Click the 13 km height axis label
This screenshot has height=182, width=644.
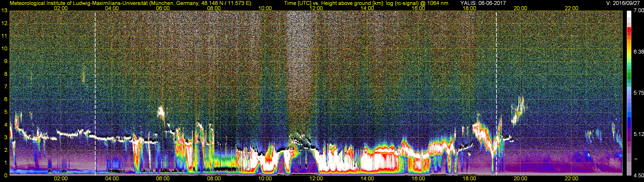[x=5, y=11]
